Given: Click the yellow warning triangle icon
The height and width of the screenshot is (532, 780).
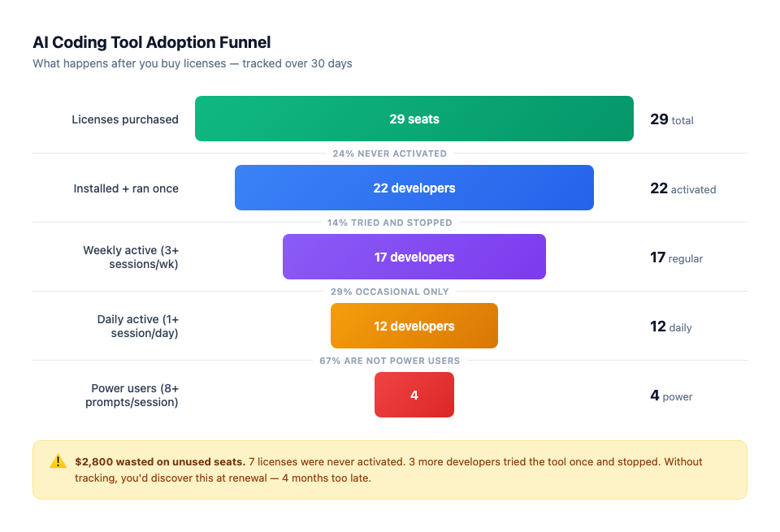Looking at the screenshot, I should point(58,461).
